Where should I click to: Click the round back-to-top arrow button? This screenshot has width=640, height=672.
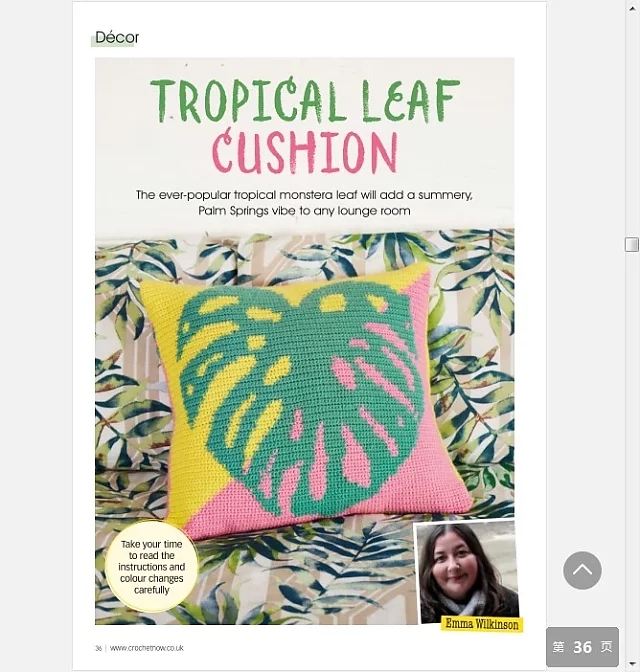[x=582, y=570]
